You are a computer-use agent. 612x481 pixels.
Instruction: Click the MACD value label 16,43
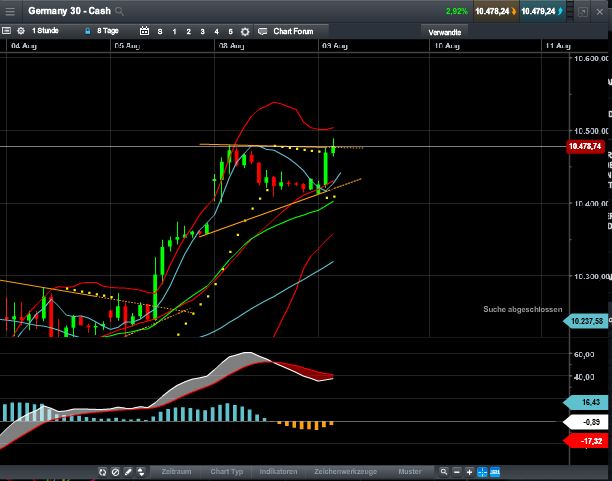point(587,402)
